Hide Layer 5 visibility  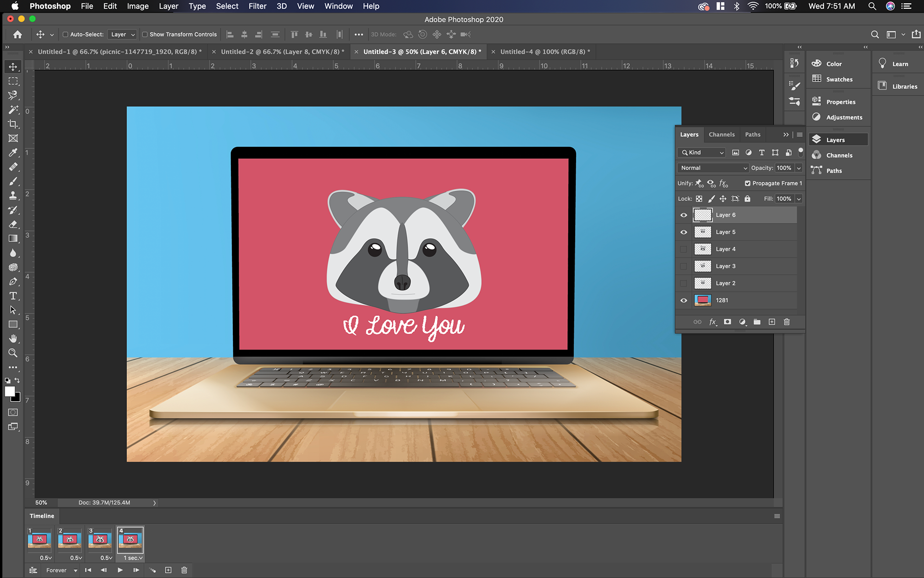(683, 232)
